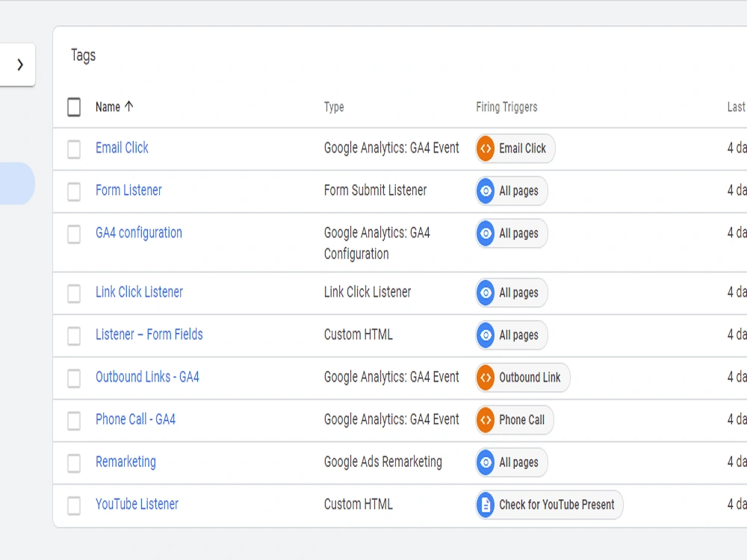Check the Listener – Form Fields checkbox

74,336
